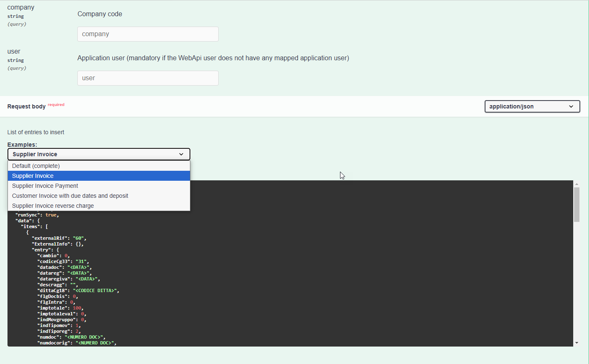Click the company code input field

click(148, 34)
